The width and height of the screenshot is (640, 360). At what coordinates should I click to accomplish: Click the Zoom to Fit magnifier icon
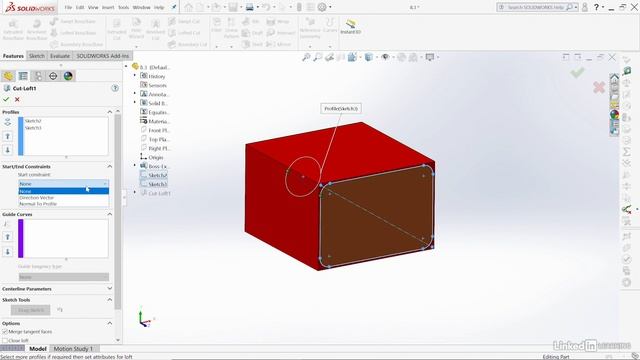[x=306, y=57]
